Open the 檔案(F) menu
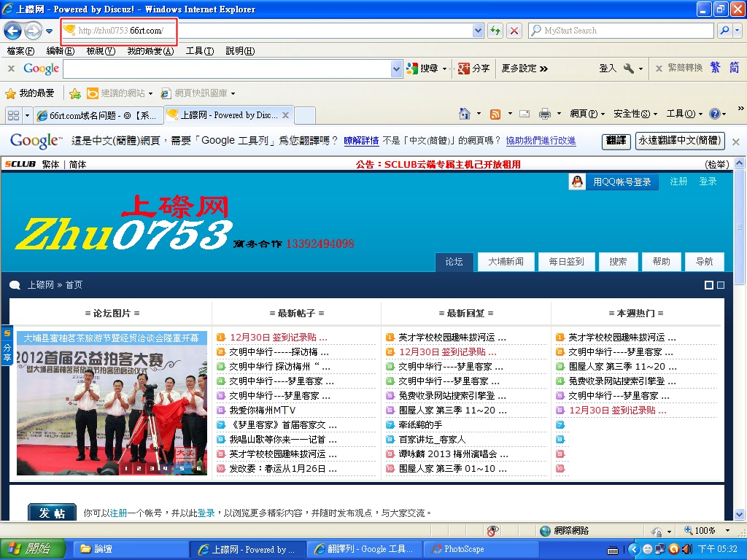 click(x=20, y=51)
